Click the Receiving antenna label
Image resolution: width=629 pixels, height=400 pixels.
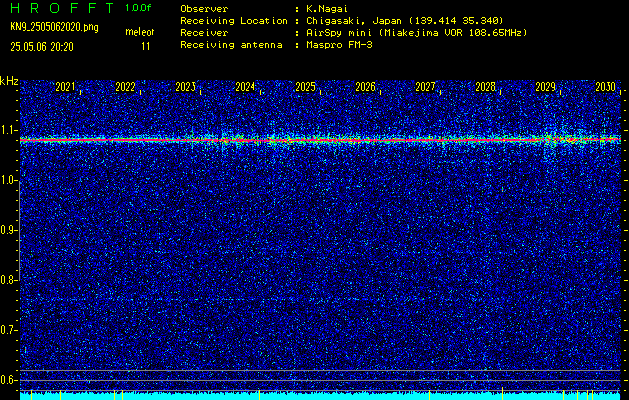231,45
